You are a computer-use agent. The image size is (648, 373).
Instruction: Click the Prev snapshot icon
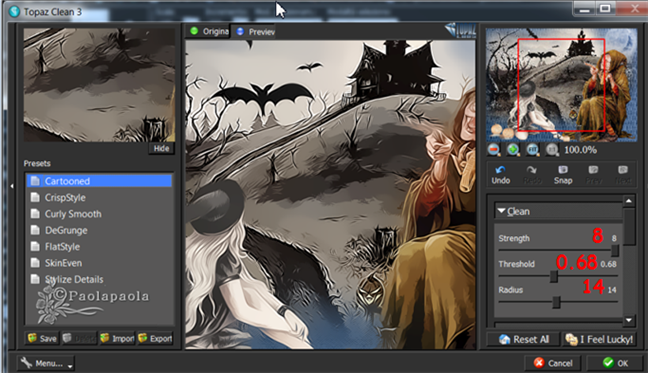[x=593, y=175]
